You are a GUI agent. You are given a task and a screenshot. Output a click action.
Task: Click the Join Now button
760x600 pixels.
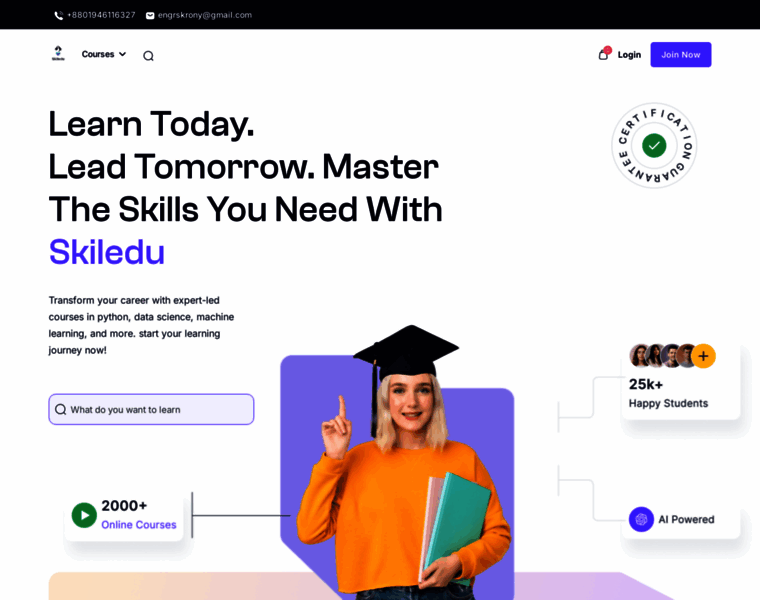681,55
